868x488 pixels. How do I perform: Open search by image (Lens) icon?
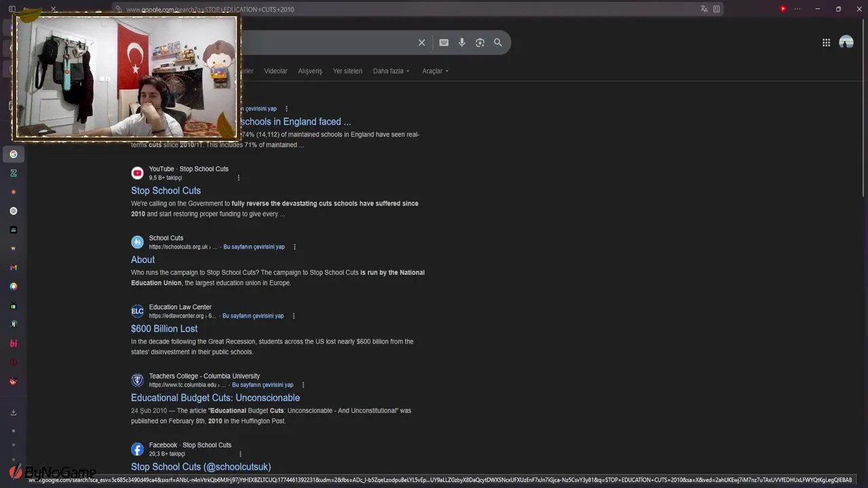[x=480, y=43]
